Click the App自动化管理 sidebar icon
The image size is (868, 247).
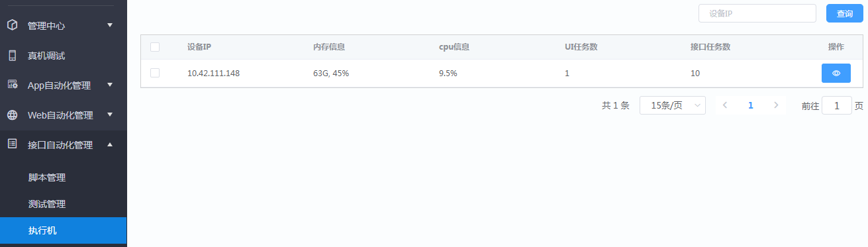[x=12, y=85]
